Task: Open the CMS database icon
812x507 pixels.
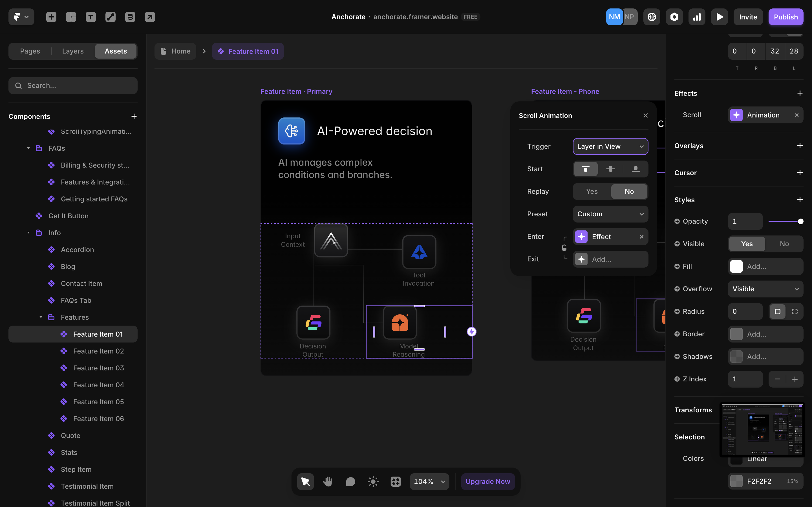Action: pyautogui.click(x=130, y=17)
